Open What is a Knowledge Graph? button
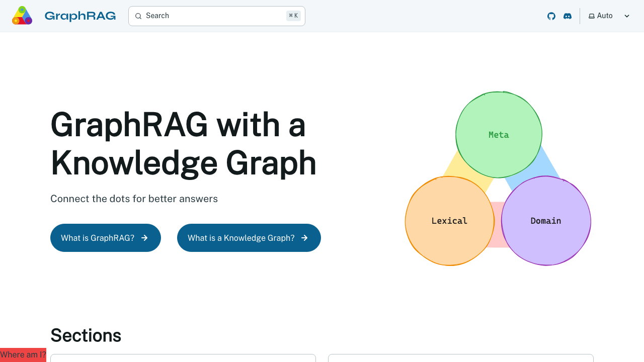Image resolution: width=644 pixels, height=362 pixels. pos(249,238)
